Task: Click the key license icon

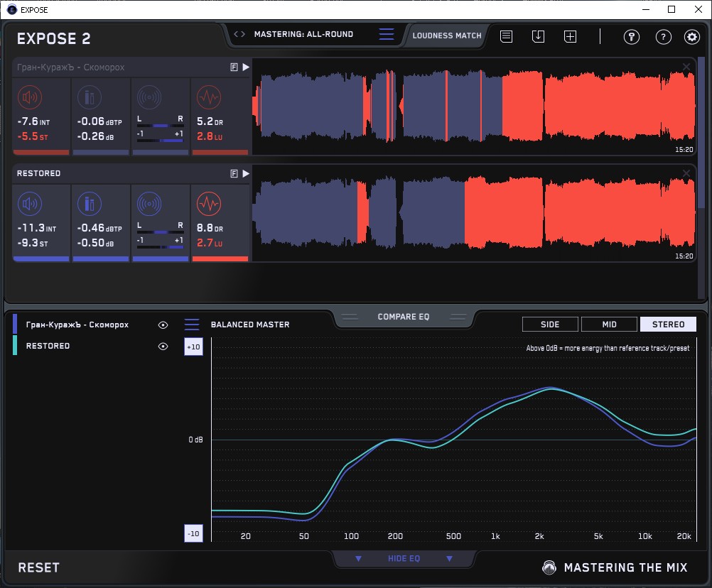Action: 632,37
